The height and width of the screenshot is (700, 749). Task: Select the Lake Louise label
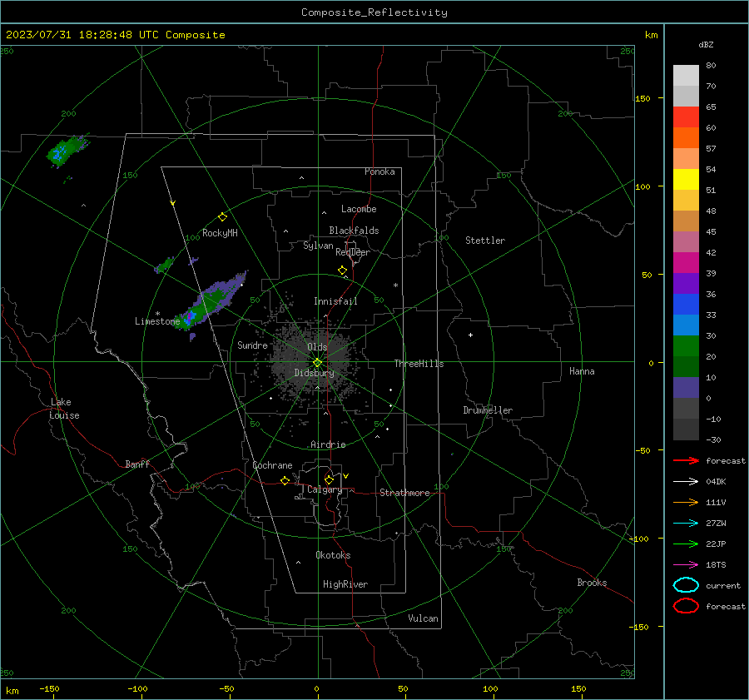click(64, 409)
